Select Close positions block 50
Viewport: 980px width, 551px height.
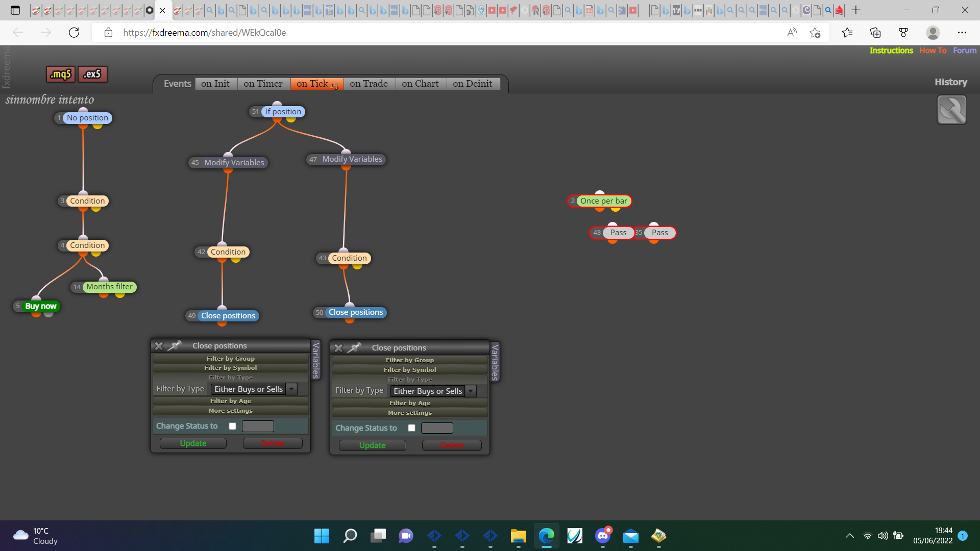356,312
